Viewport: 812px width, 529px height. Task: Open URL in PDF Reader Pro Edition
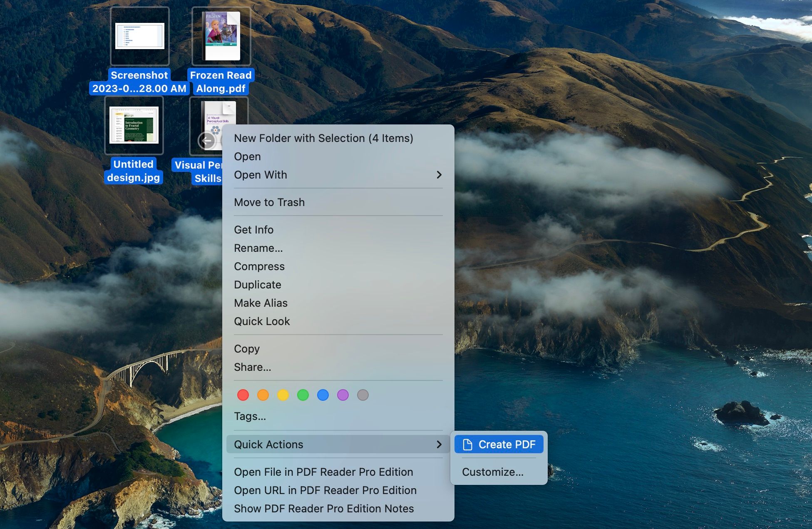click(x=325, y=490)
